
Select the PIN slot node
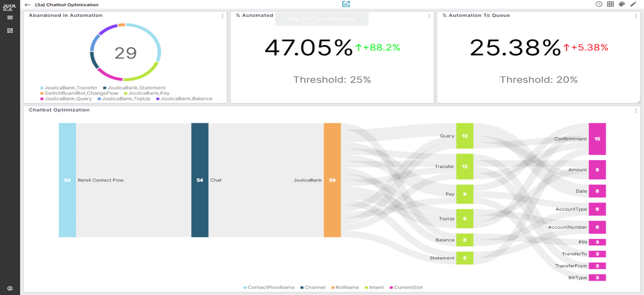[x=597, y=242]
